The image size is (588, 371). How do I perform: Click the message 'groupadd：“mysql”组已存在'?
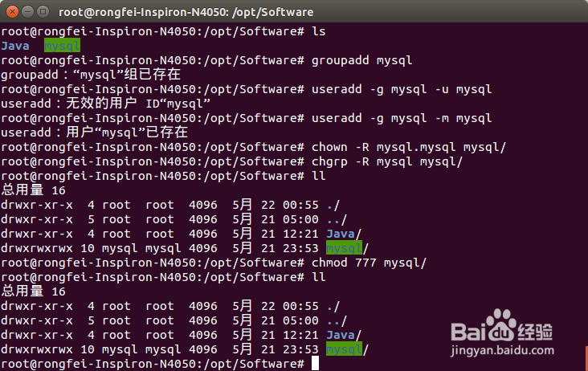(x=91, y=75)
